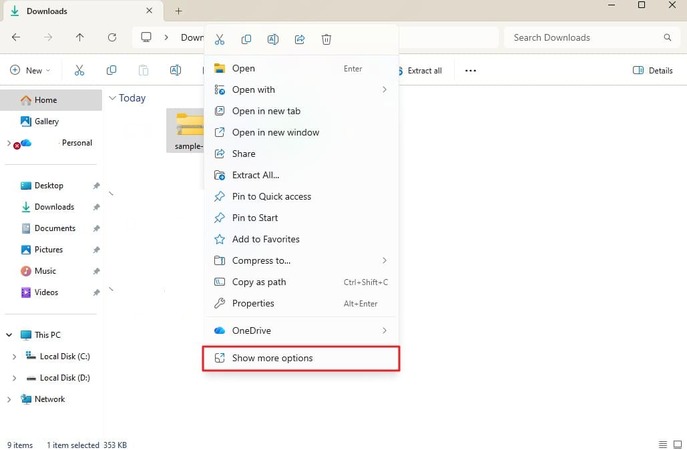Click the Extract all toolbar button
This screenshot has width=687, height=450.
pyautogui.click(x=421, y=71)
